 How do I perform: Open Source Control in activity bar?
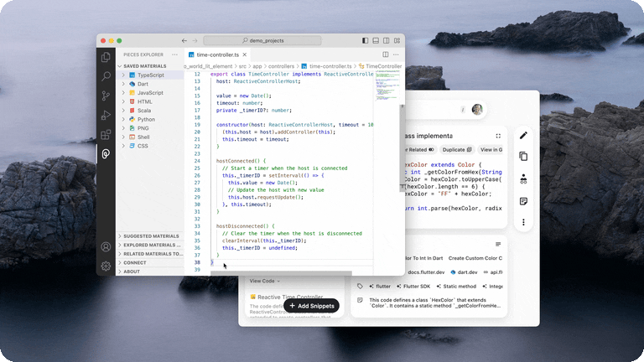(x=106, y=96)
